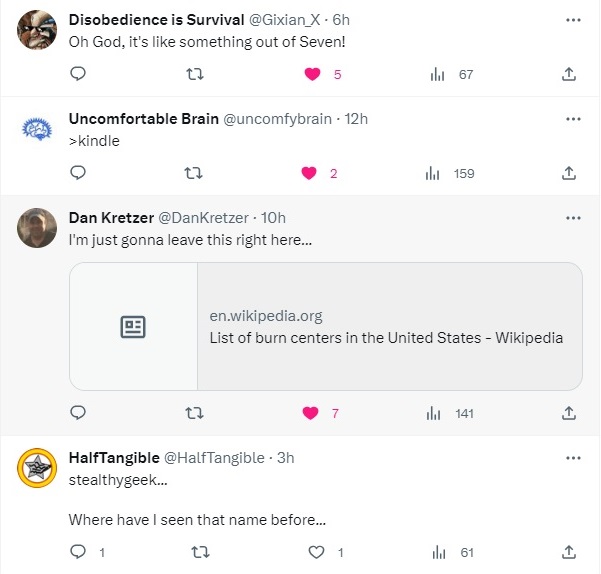Unlike the Disobedience is Survival tweet
The width and height of the screenshot is (601, 574).
[311, 74]
